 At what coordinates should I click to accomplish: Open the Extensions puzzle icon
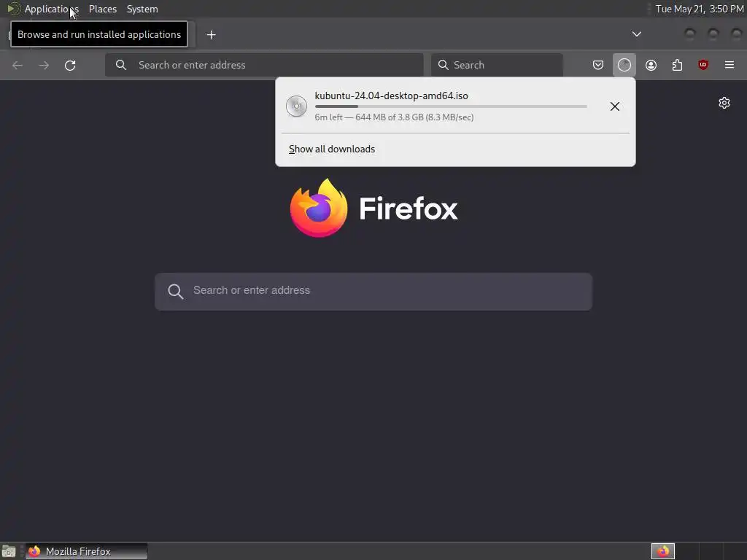(x=677, y=65)
